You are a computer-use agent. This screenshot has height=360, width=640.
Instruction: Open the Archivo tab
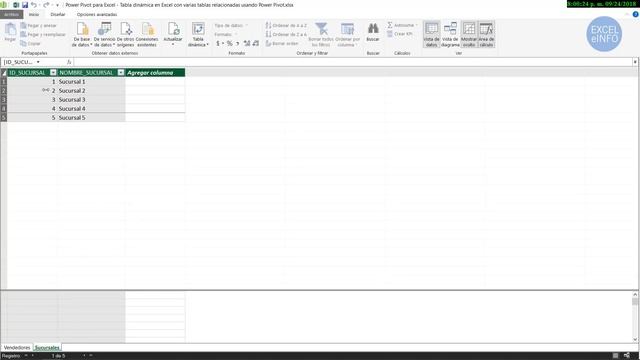coord(11,14)
